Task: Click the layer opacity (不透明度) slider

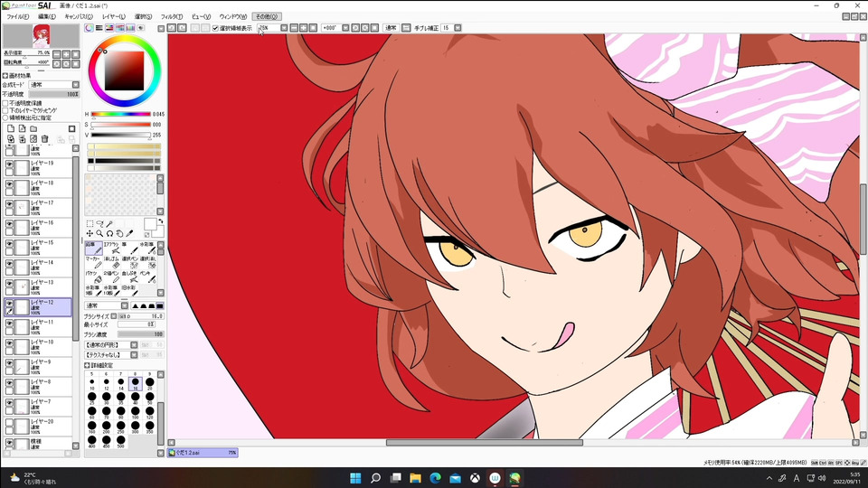Action: (54, 95)
